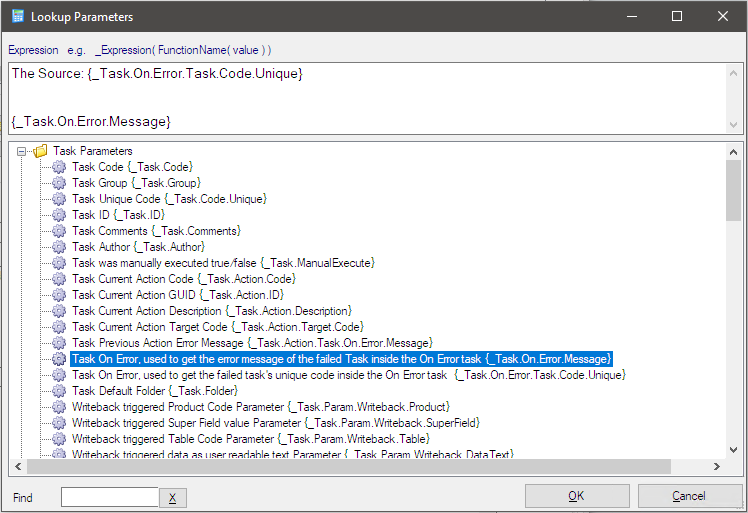
Task: Select Task Unique Code entry
Action: [169, 199]
